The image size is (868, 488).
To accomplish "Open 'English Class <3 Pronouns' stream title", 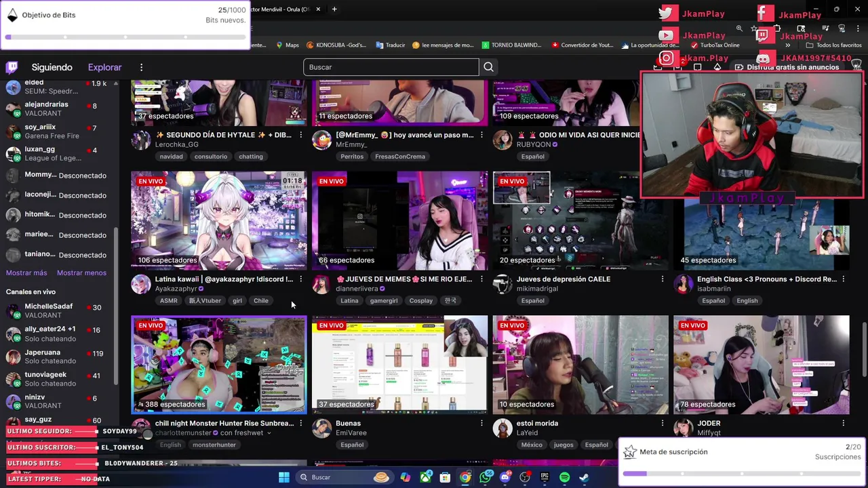I will coord(767,279).
